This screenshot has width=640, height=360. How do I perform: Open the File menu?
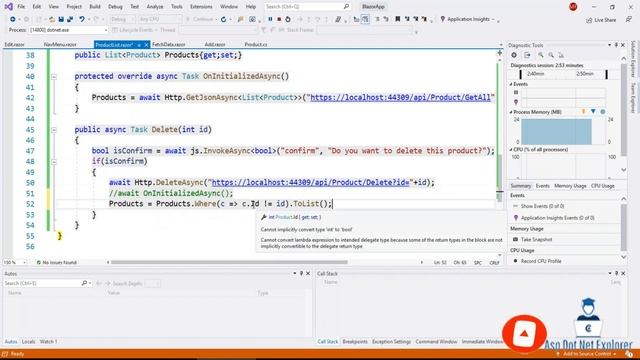(21, 7)
